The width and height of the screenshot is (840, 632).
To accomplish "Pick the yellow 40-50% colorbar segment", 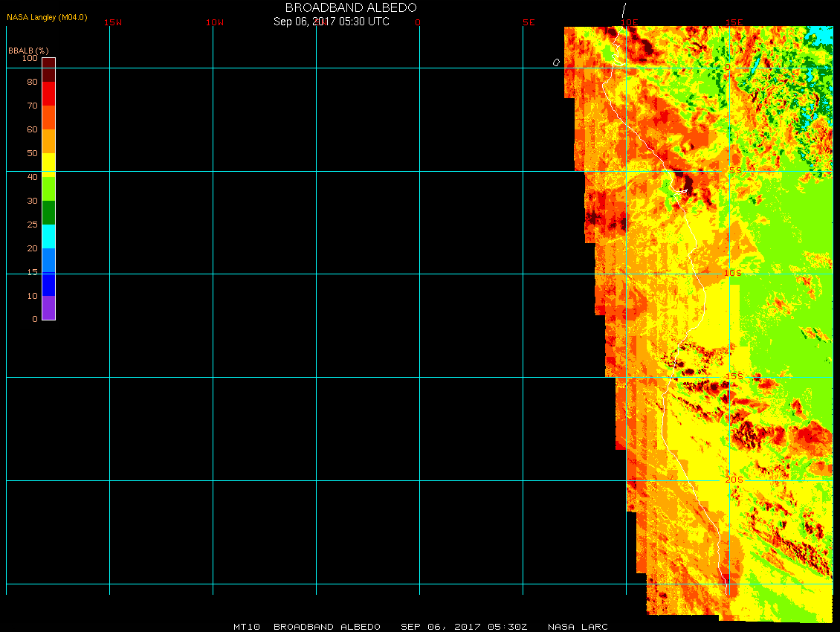I will coord(48,164).
